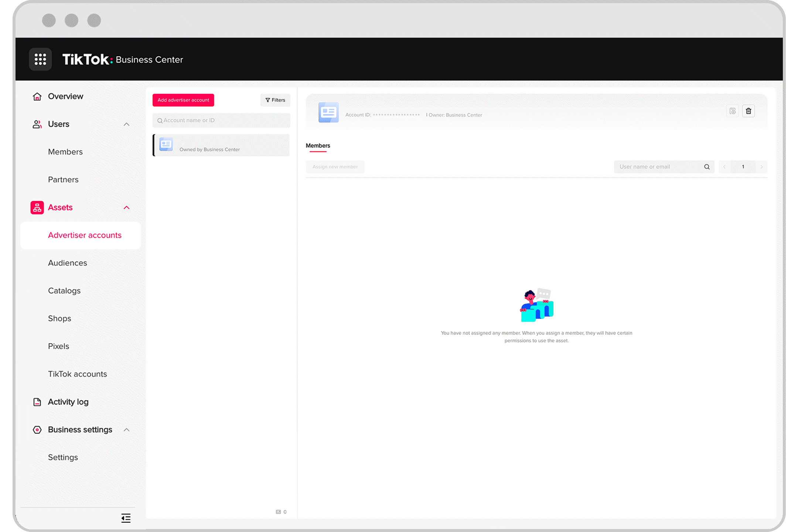The image size is (798, 532).
Task: Click the Filters toggle button
Action: [x=275, y=100]
